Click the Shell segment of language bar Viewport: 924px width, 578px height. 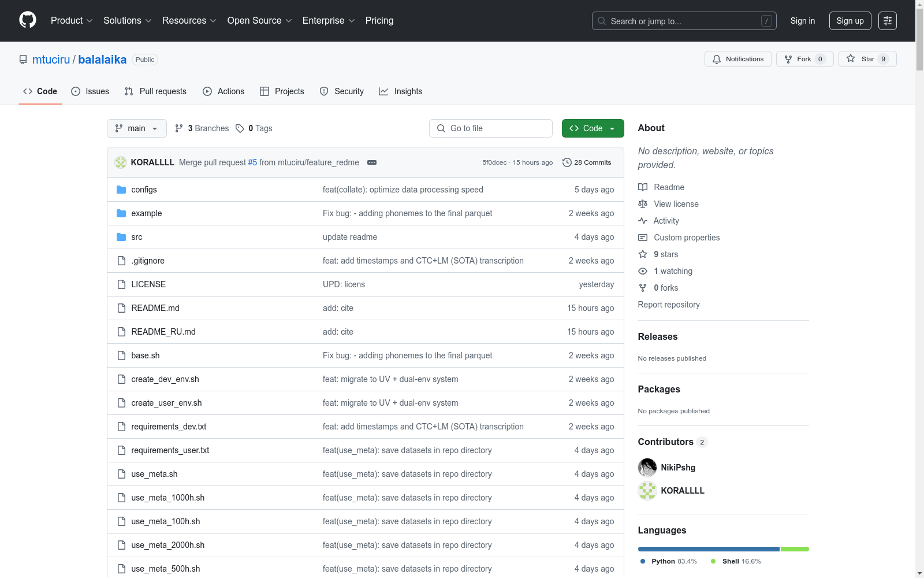tap(795, 549)
